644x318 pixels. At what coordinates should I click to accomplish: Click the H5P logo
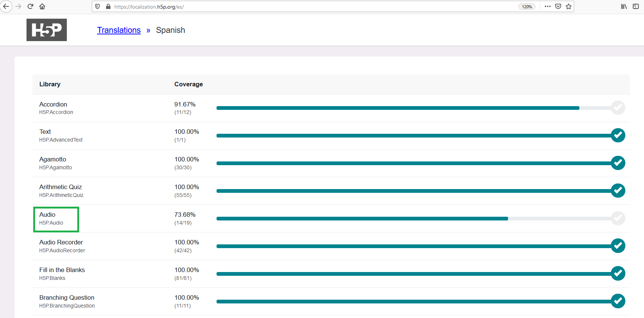click(x=47, y=30)
